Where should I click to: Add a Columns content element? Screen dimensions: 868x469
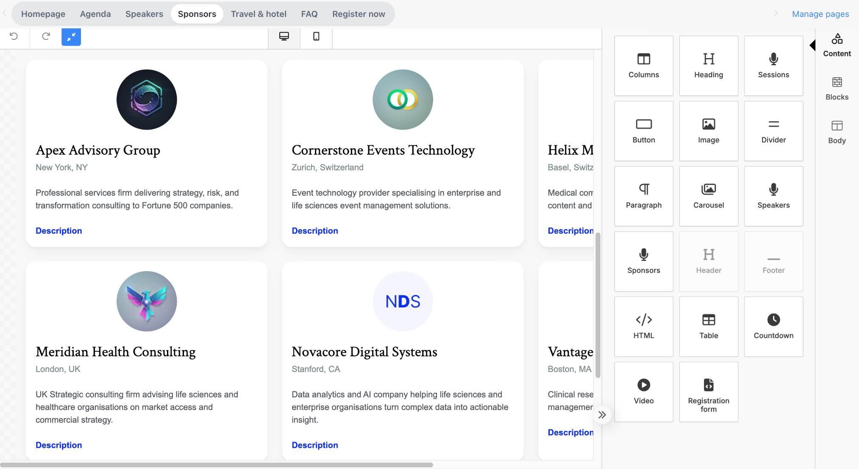click(x=644, y=66)
